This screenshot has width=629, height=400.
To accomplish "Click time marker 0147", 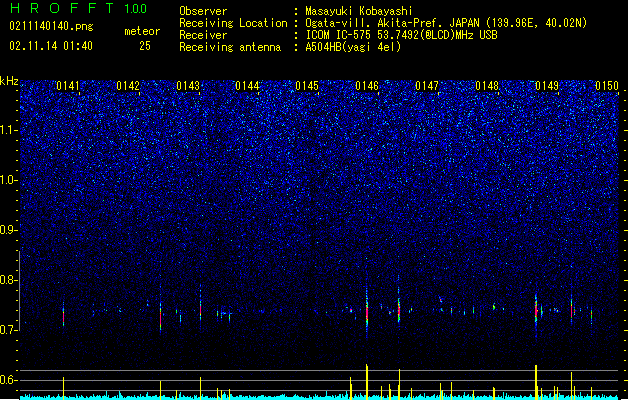I will 427,86.
